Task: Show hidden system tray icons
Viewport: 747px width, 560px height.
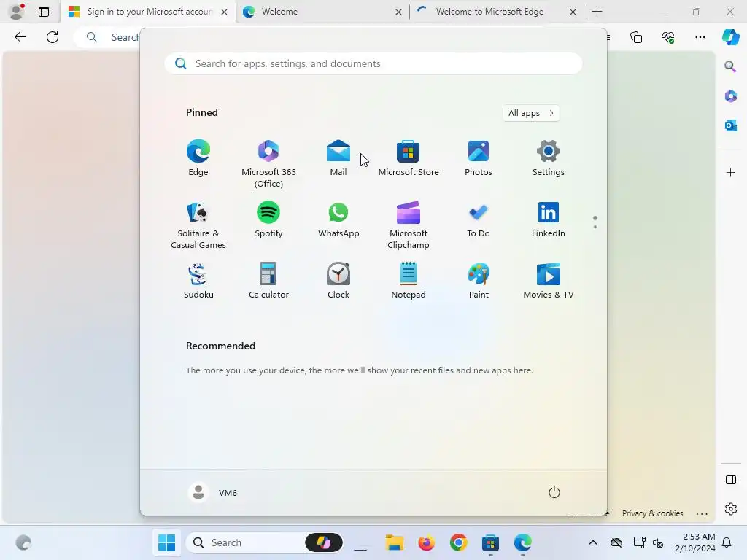Action: (592, 542)
